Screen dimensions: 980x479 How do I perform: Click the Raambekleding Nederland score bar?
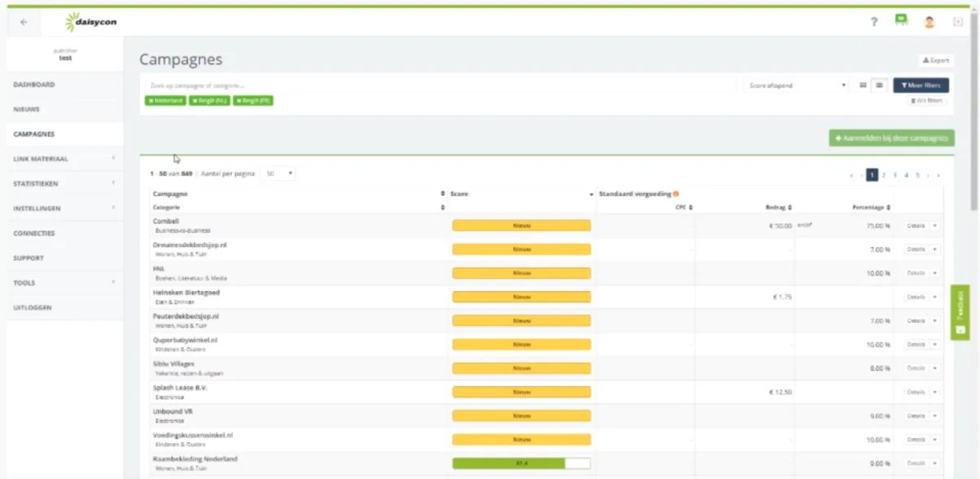[x=521, y=463]
